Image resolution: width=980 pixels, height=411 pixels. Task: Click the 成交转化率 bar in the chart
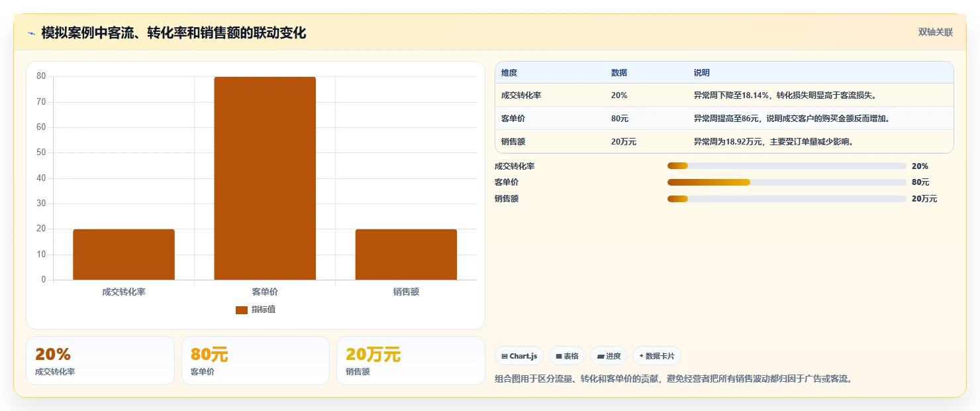(x=124, y=255)
